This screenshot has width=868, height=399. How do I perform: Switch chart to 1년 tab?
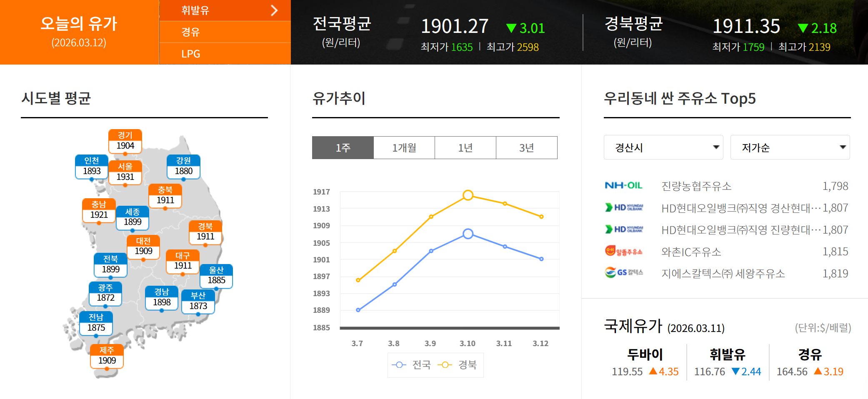pyautogui.click(x=465, y=147)
